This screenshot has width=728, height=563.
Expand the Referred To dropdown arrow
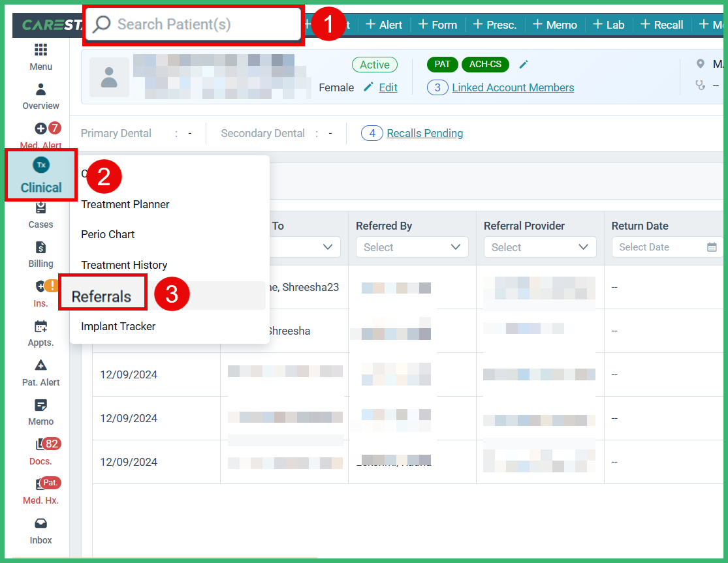click(x=328, y=247)
